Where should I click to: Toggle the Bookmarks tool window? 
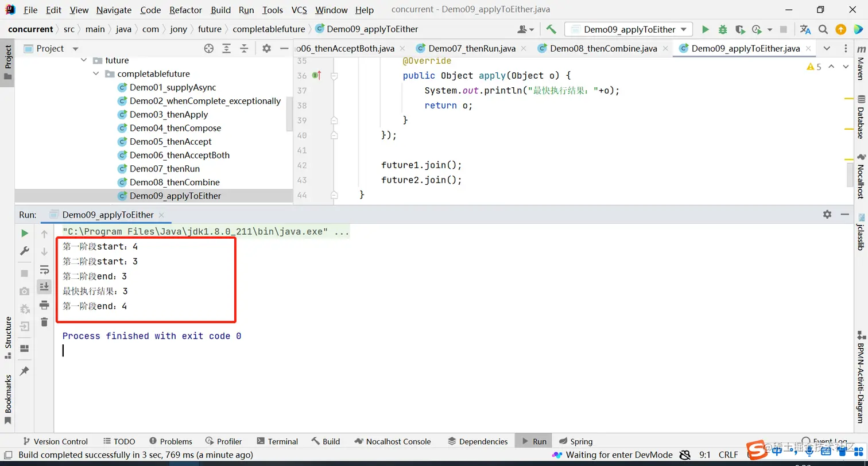(8, 399)
